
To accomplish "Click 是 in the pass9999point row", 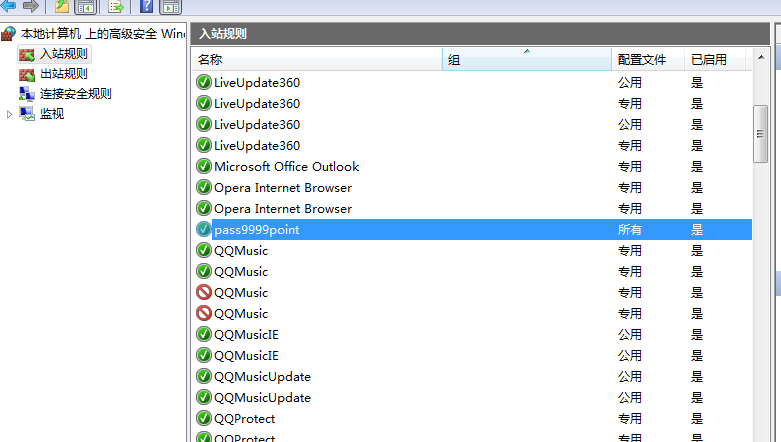I will click(697, 230).
